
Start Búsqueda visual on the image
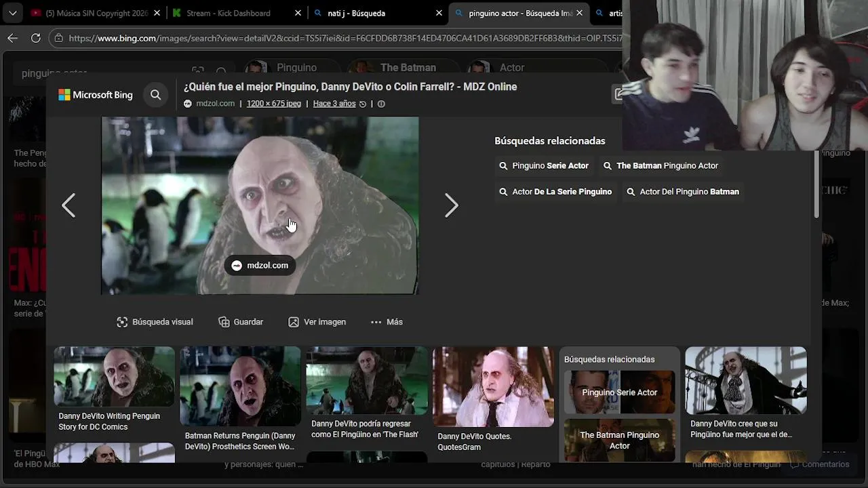[x=155, y=322]
